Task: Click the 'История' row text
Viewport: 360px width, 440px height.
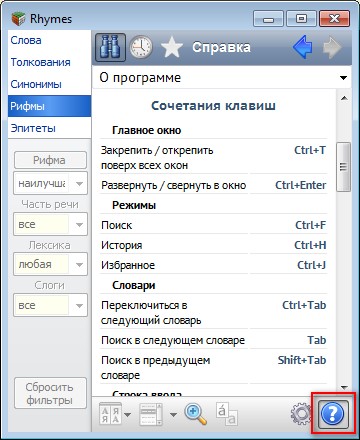Action: point(122,245)
